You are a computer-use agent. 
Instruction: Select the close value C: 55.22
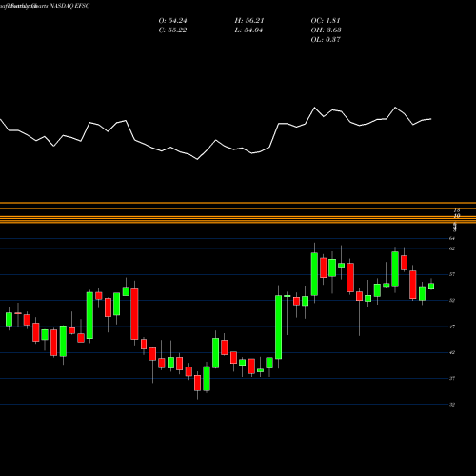pos(172,30)
